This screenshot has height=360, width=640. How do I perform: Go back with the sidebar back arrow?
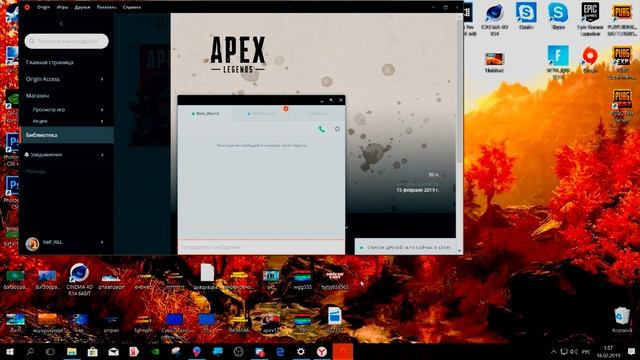point(61,24)
